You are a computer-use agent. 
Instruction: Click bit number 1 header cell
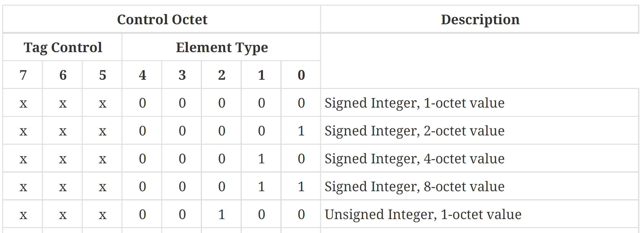(x=261, y=75)
